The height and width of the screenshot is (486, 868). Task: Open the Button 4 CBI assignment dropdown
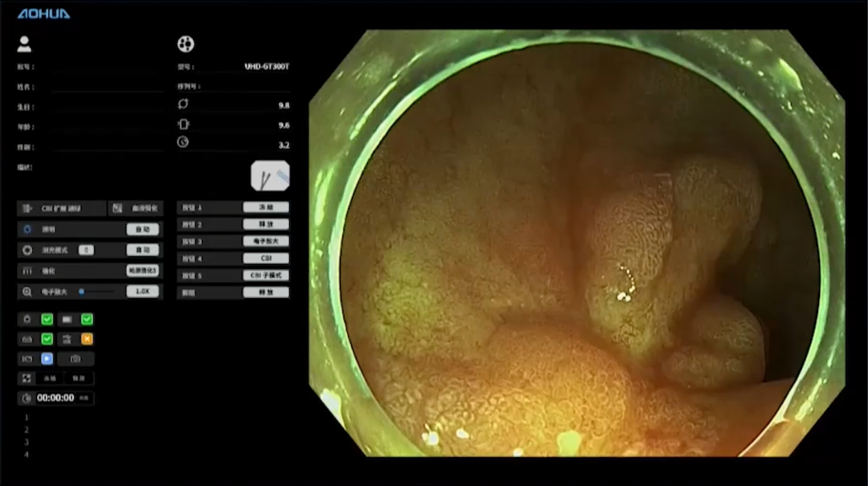(x=266, y=259)
